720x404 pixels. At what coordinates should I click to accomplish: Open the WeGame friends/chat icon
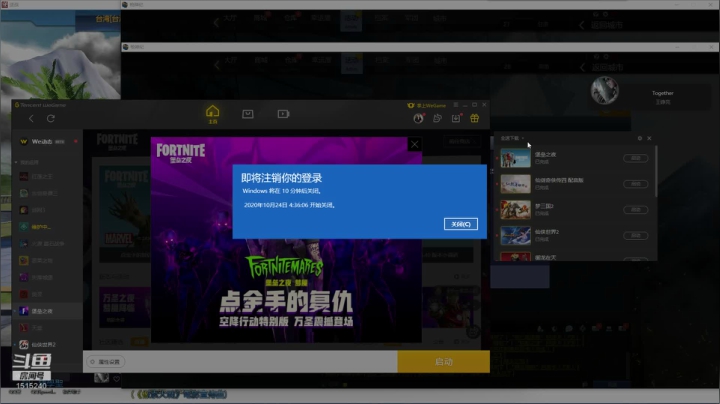click(x=437, y=118)
